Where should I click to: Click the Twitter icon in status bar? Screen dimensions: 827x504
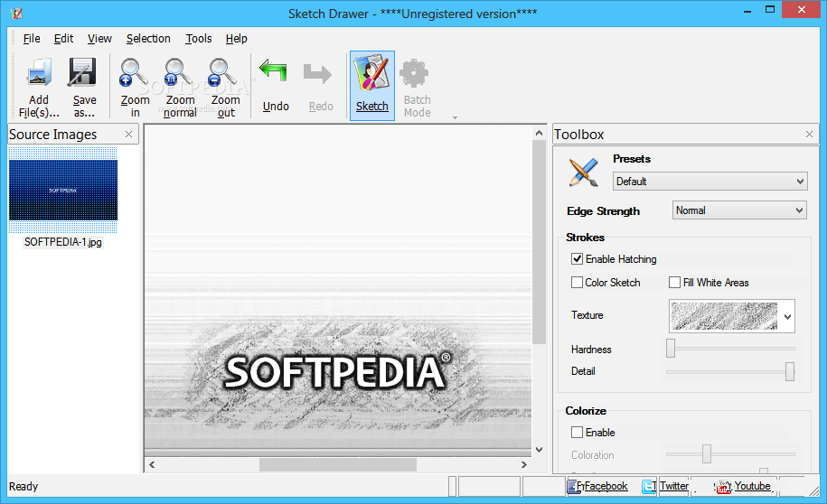(648, 486)
